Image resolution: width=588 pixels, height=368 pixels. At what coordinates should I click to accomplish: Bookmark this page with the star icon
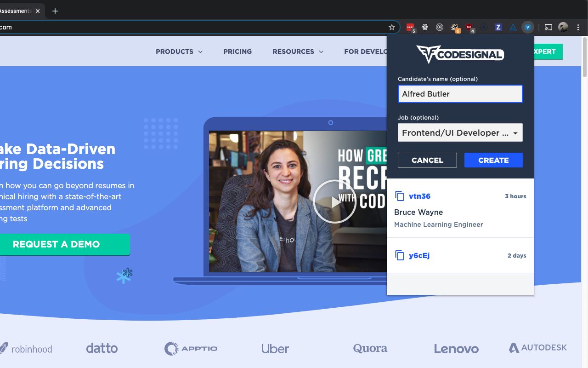(392, 27)
